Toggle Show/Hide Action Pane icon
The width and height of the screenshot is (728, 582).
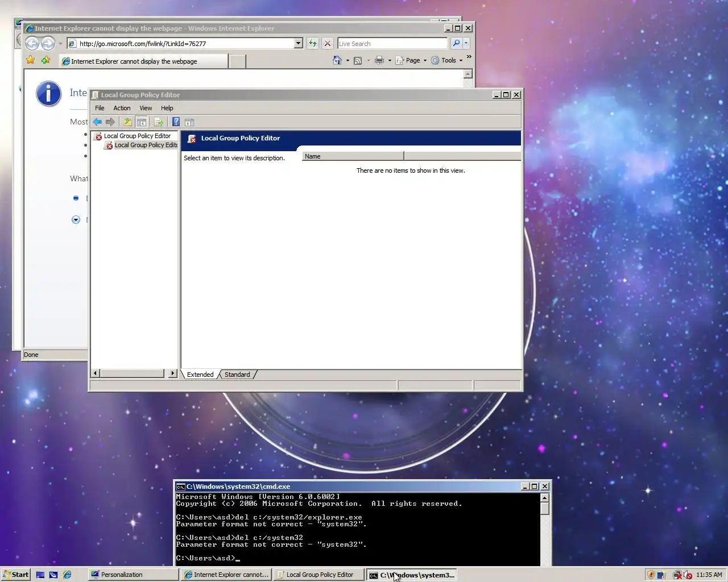[x=189, y=122]
